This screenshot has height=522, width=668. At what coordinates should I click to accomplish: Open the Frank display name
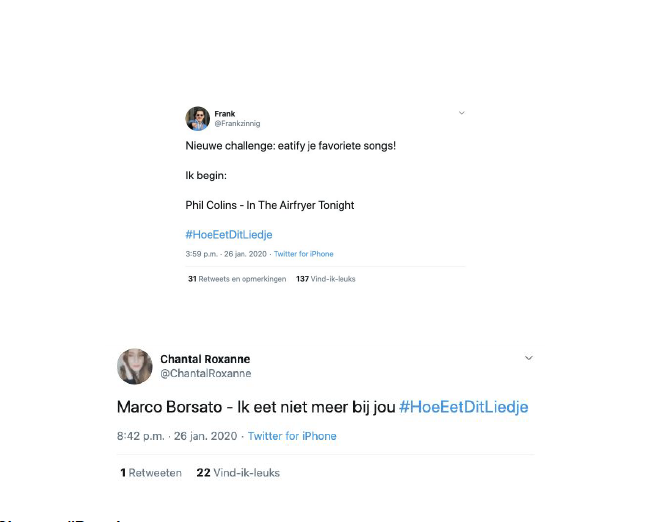[225, 114]
